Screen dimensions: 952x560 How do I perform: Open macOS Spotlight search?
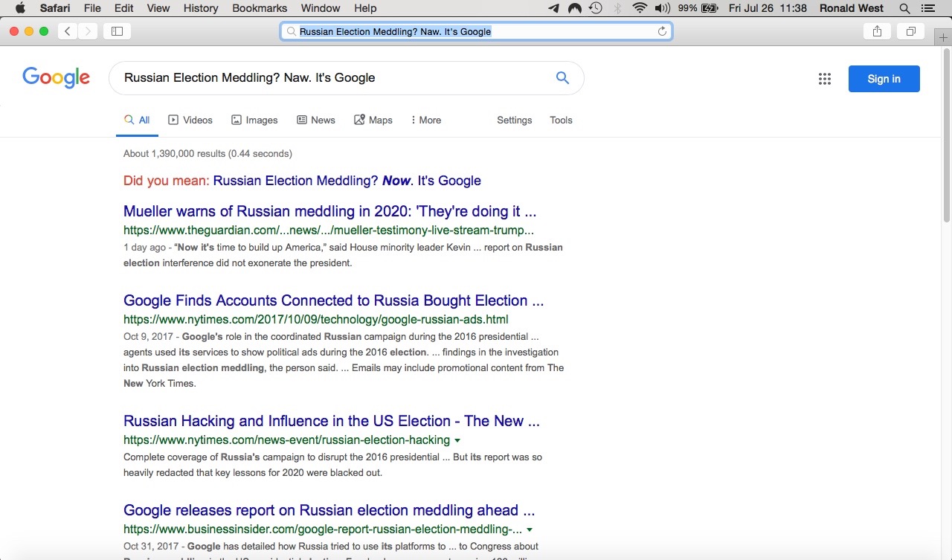click(x=904, y=8)
